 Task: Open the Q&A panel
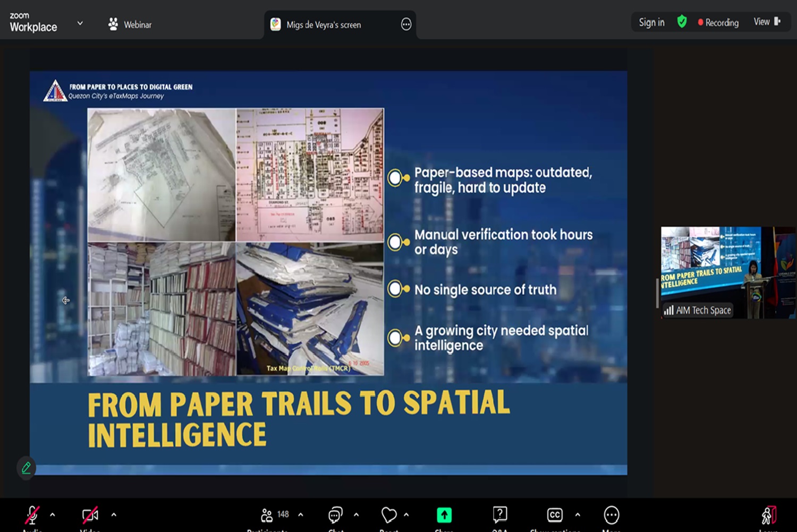tap(499, 515)
